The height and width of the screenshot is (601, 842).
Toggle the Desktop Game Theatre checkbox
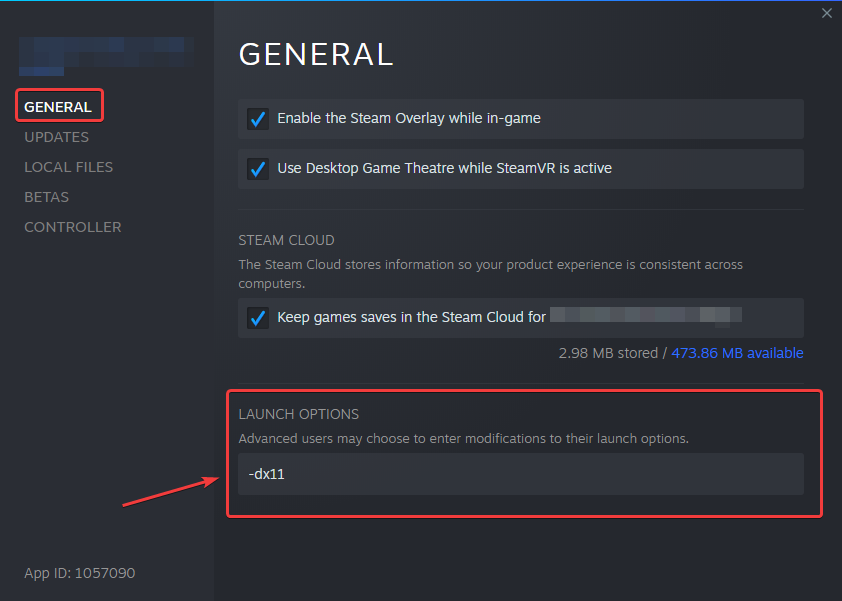pyautogui.click(x=258, y=169)
